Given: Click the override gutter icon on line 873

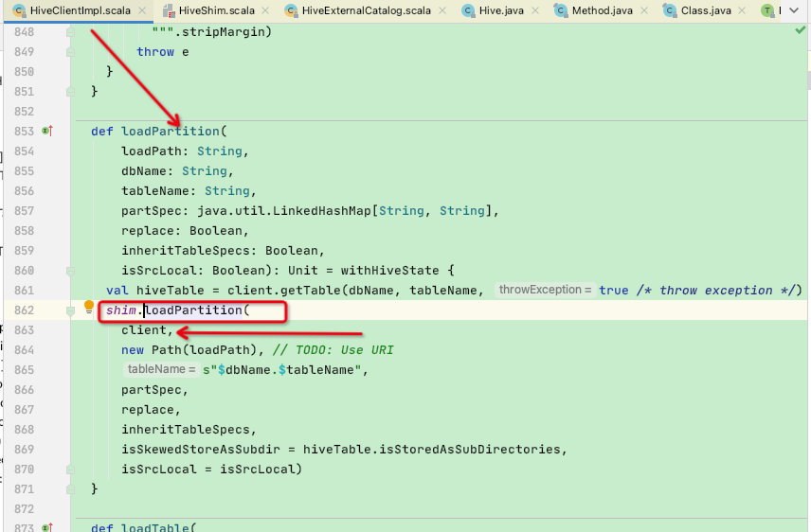Looking at the screenshot, I should (47, 528).
